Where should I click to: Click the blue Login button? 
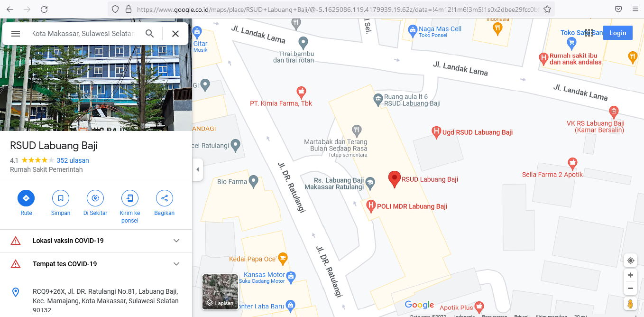pos(617,33)
